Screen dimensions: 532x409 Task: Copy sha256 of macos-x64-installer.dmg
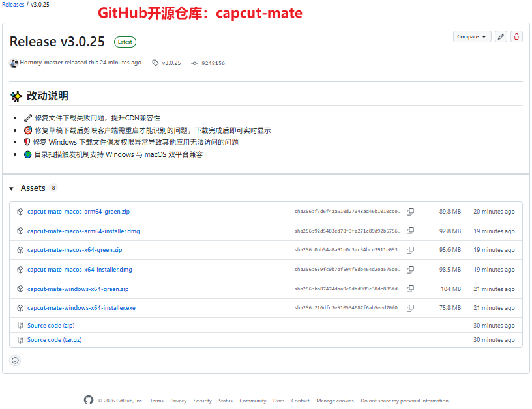(x=410, y=270)
